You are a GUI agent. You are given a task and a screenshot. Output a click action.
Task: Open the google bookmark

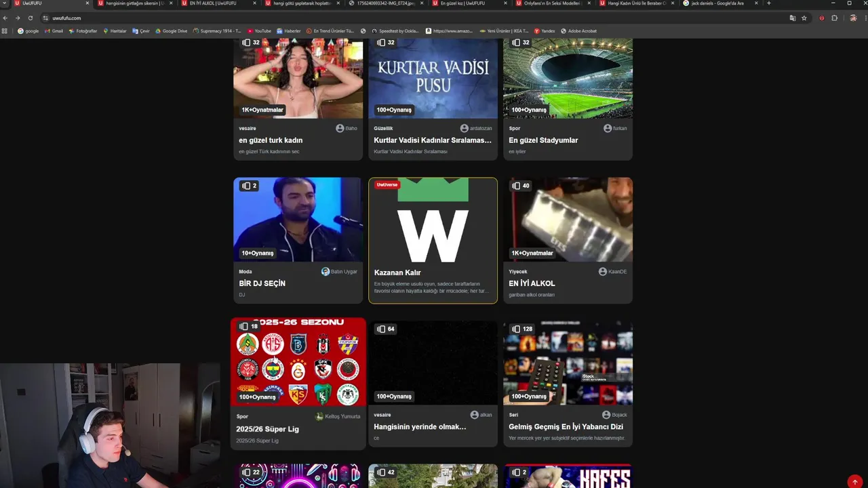click(28, 31)
